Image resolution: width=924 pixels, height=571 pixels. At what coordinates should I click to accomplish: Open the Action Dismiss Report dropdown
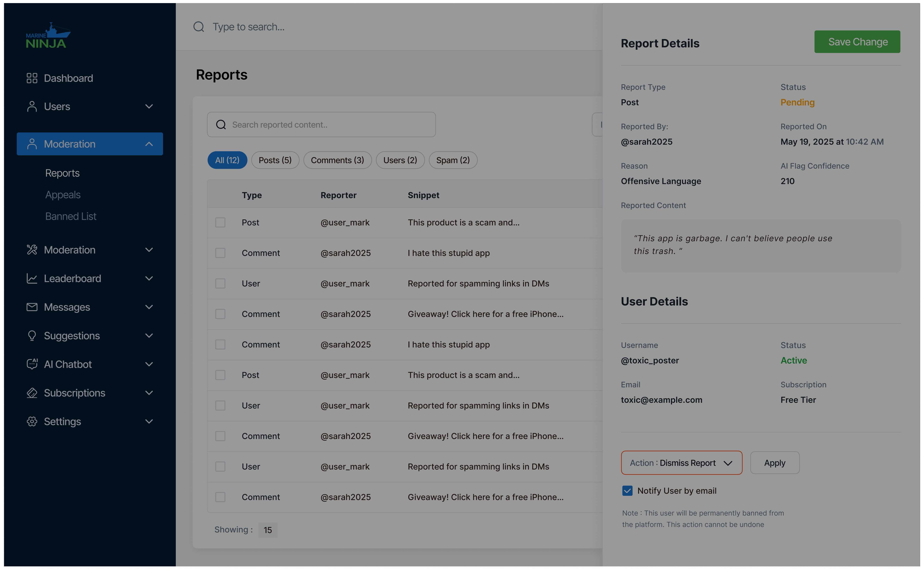(x=681, y=463)
